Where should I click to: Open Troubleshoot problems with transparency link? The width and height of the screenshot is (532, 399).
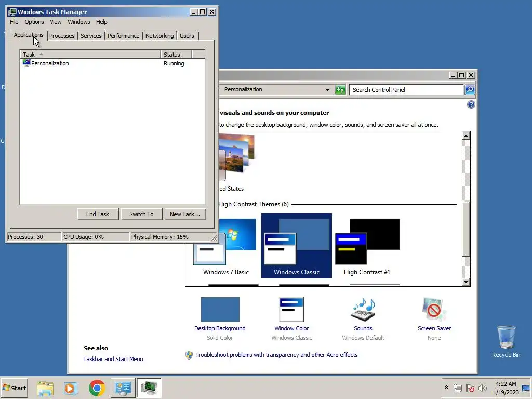276,355
